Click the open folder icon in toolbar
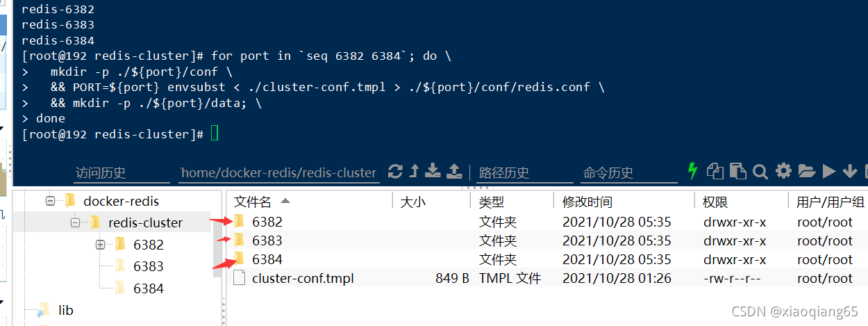Viewport: 868px width, 326px height. (x=806, y=171)
